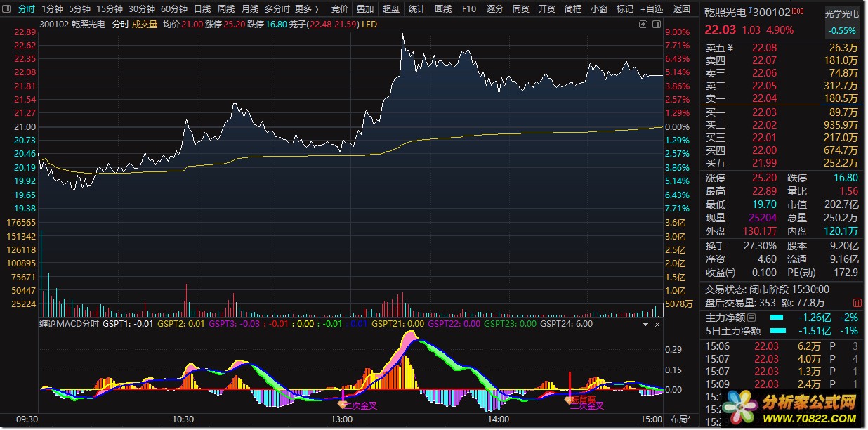Click the 买二 volume 935.9万

[840, 125]
